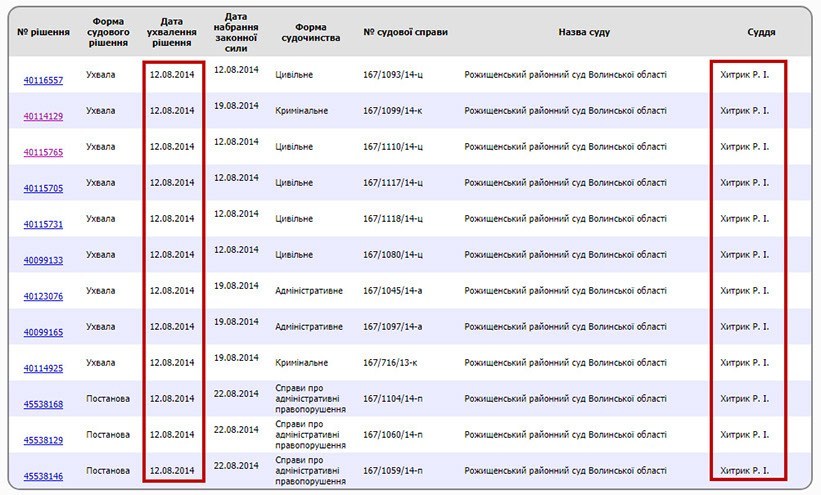Open decision link 40116557

pos(43,80)
